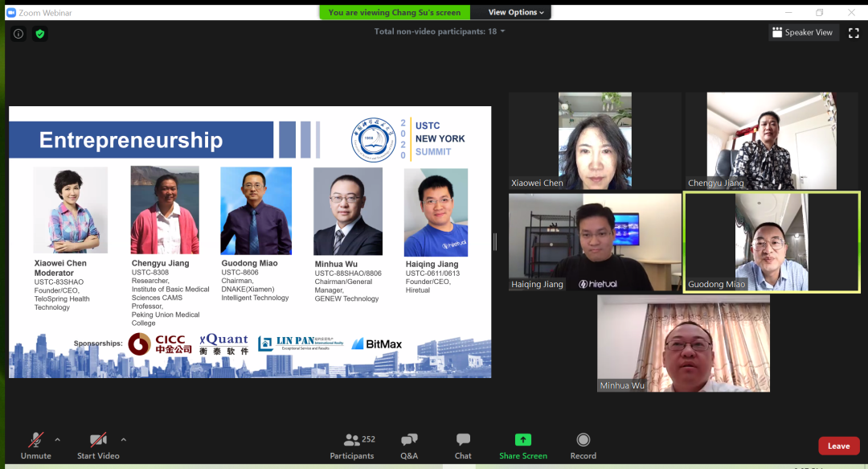This screenshot has width=868, height=469.
Task: Click 'GENEW Technology' text under Minhua Wu
Action: tap(346, 298)
